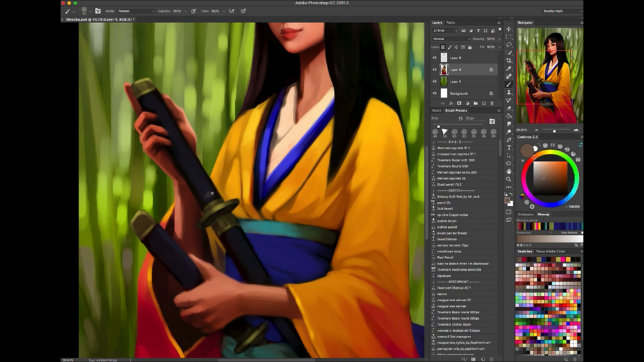
Task: Select the Rectangular Marquee tool
Action: [x=508, y=37]
